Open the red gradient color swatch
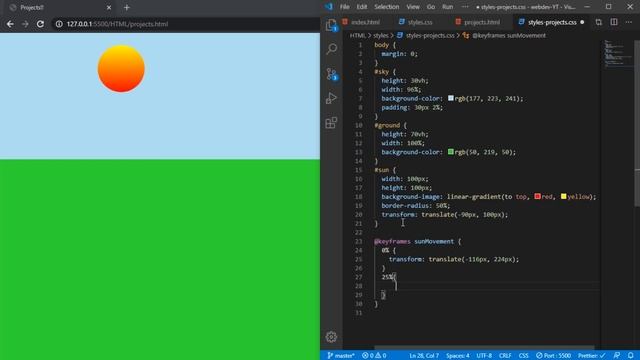This screenshot has width=640, height=360. (537, 196)
